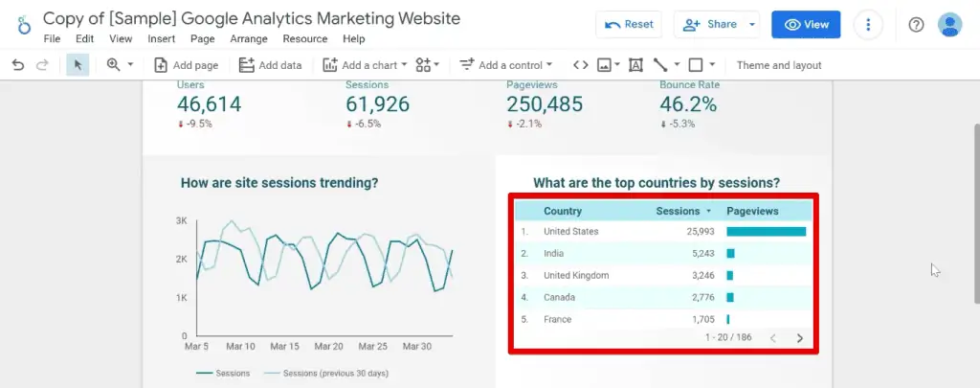Click the Reset button
The height and width of the screenshot is (388, 980).
click(x=628, y=25)
